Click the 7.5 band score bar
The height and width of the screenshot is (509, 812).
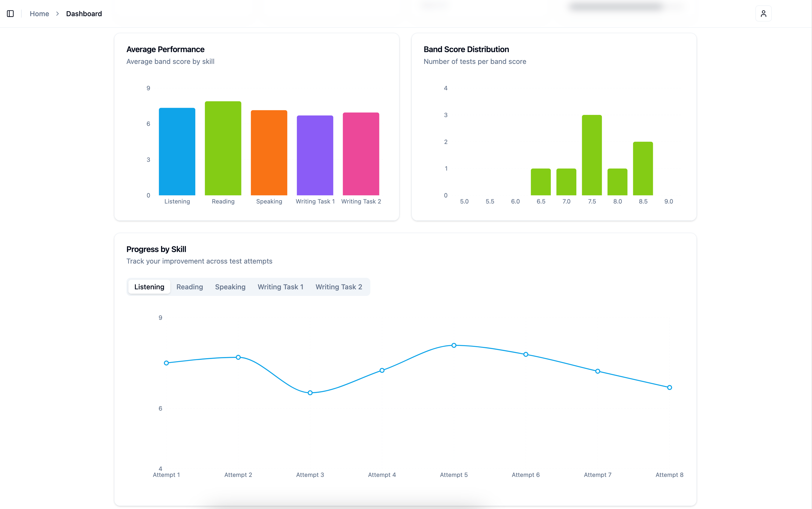coord(592,155)
